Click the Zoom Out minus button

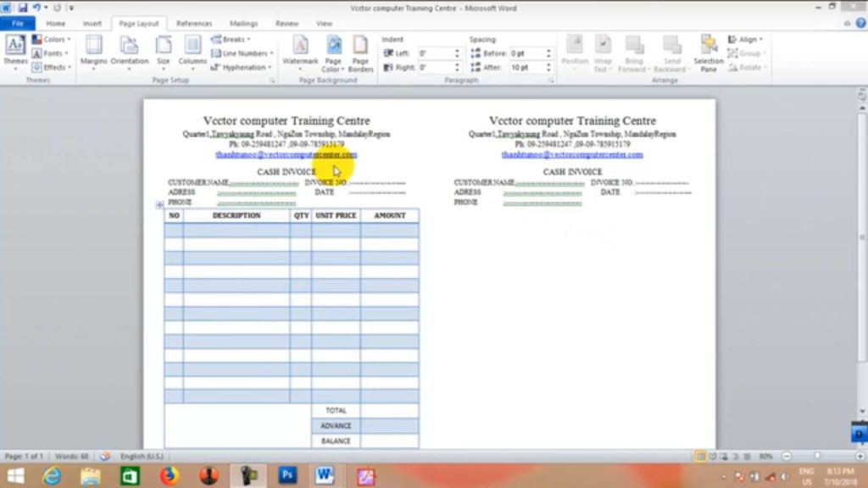[787, 457]
